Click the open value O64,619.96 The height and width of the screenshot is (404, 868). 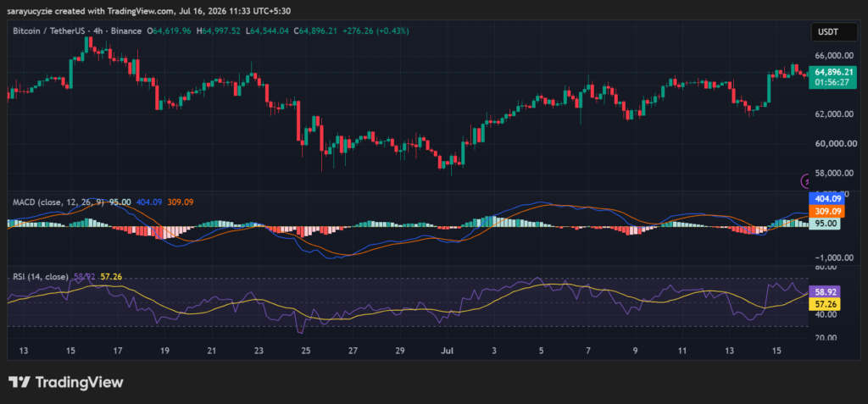pos(169,31)
